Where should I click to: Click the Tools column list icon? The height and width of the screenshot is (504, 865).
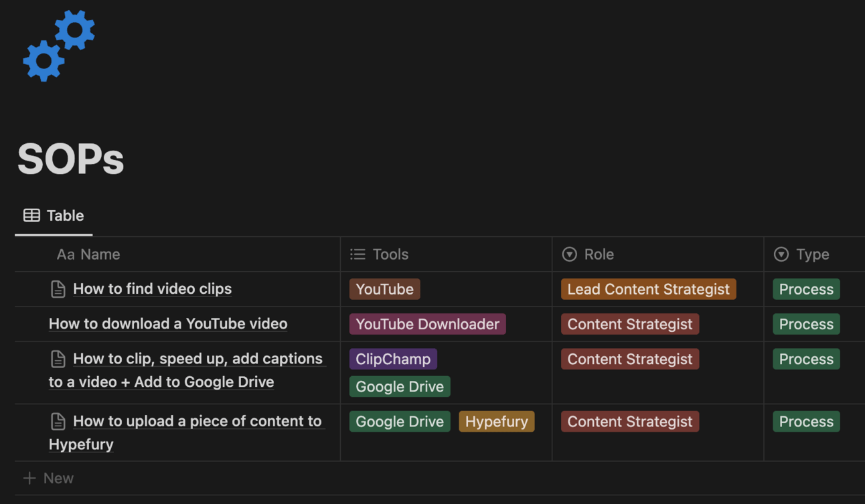click(x=358, y=254)
